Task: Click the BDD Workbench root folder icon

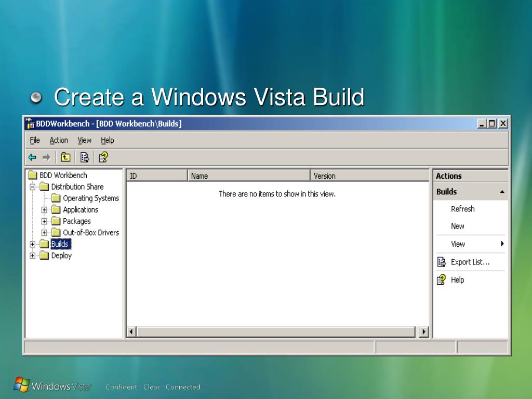Action: 33,175
